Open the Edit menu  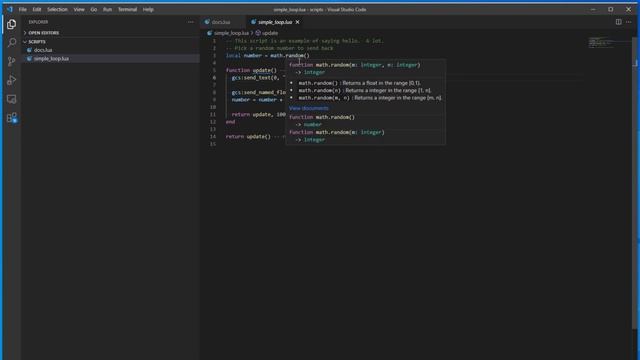[x=37, y=9]
